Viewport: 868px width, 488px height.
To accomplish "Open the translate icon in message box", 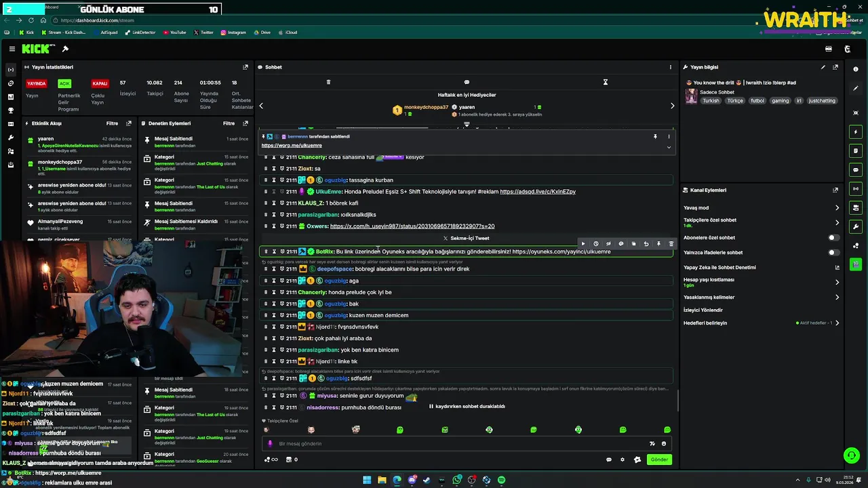I will pyautogui.click(x=652, y=443).
